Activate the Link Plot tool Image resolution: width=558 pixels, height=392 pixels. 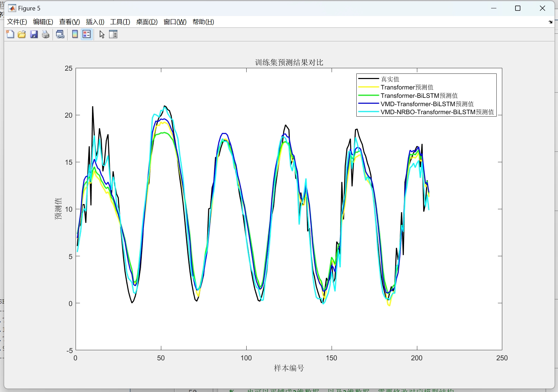point(60,34)
